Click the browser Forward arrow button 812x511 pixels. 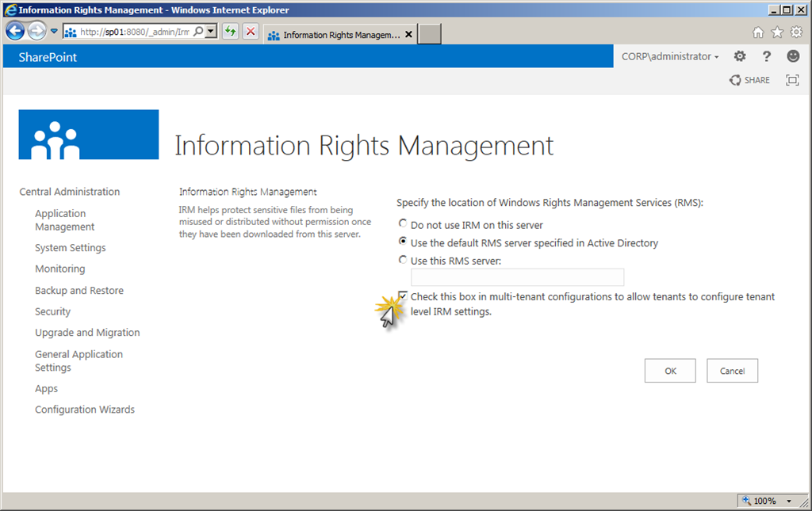coord(36,32)
